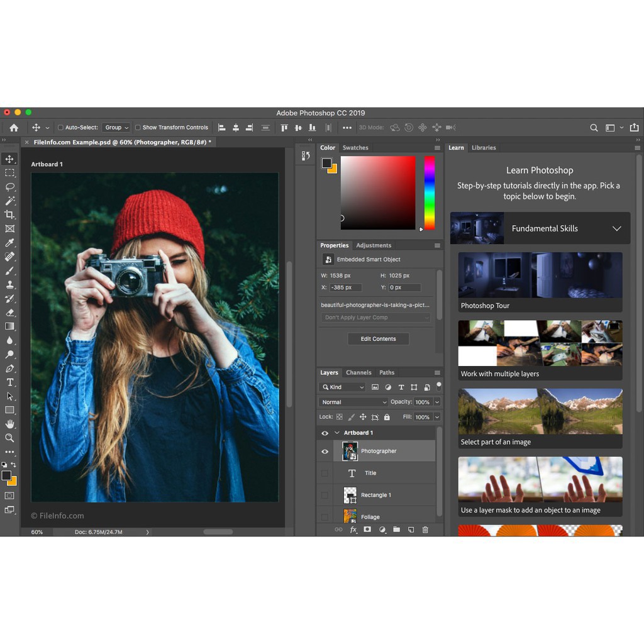This screenshot has height=644, width=644.
Task: Switch to the Channels tab
Action: tap(358, 372)
